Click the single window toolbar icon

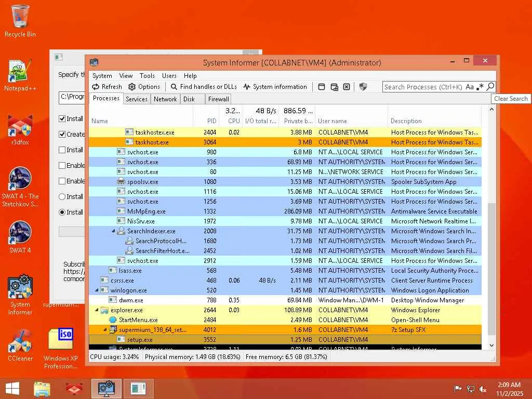[x=322, y=87]
